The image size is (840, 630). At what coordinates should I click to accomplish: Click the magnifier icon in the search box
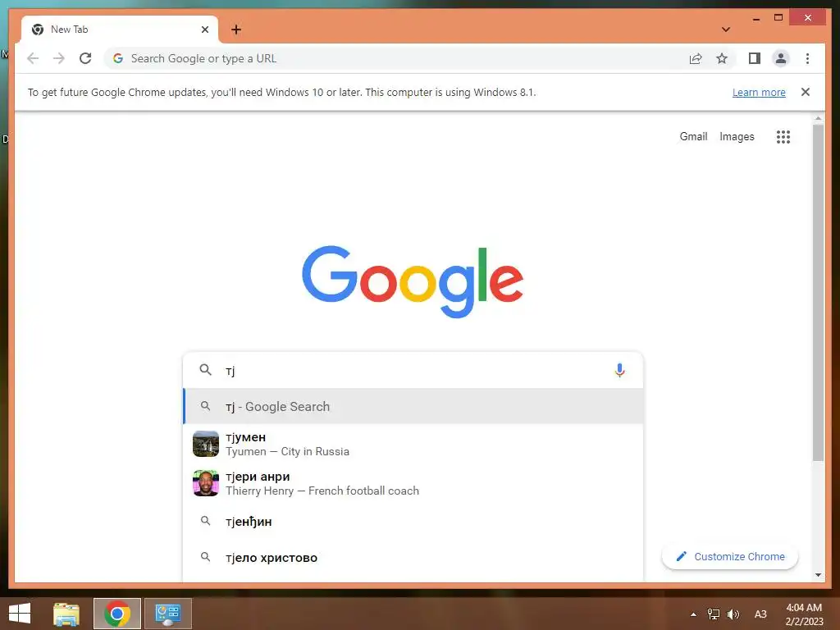[205, 370]
